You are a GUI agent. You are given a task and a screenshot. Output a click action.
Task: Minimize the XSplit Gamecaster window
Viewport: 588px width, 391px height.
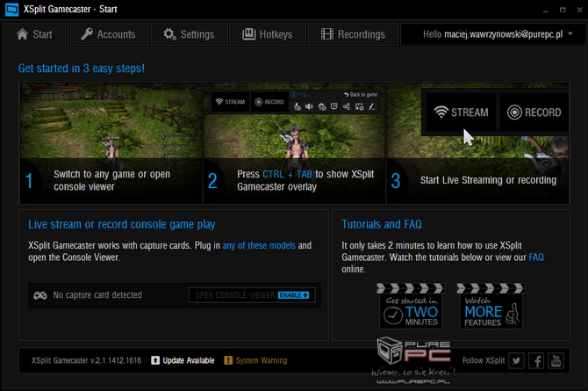pos(545,11)
